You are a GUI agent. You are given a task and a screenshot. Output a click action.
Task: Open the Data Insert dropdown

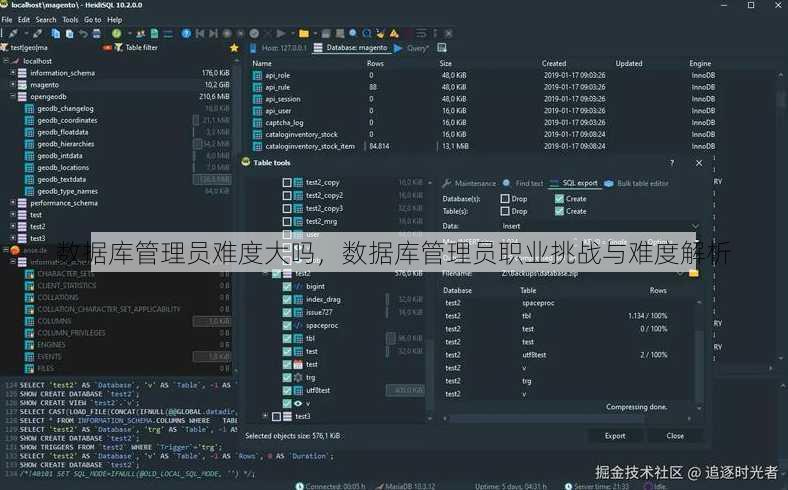(x=600, y=226)
